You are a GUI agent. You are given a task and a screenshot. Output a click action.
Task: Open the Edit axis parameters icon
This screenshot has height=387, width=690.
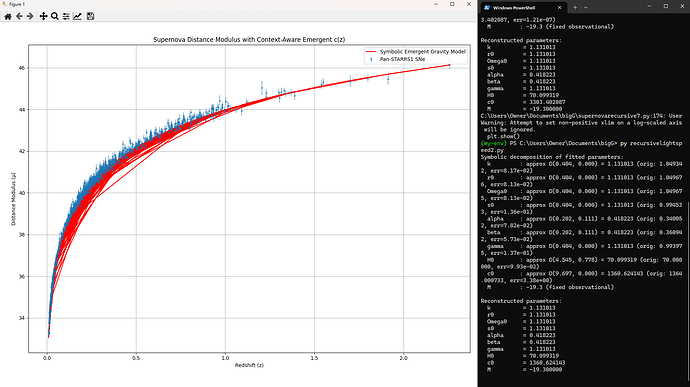click(x=77, y=16)
